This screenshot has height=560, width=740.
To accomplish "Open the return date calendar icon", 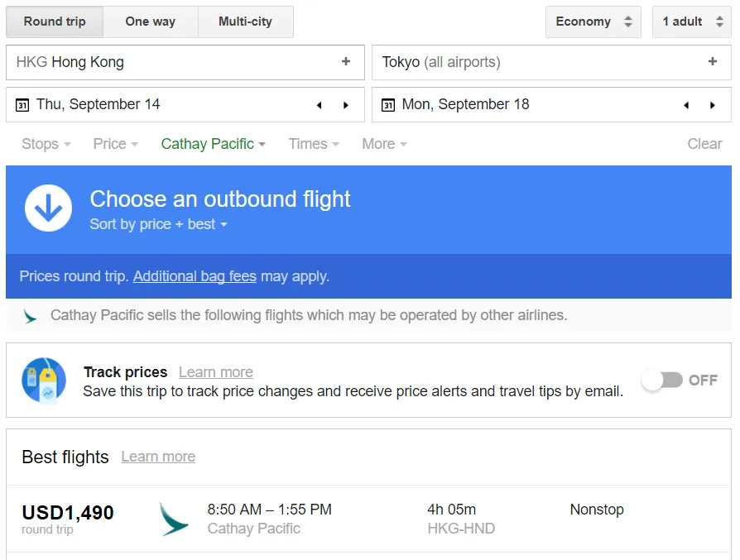I will coord(388,104).
